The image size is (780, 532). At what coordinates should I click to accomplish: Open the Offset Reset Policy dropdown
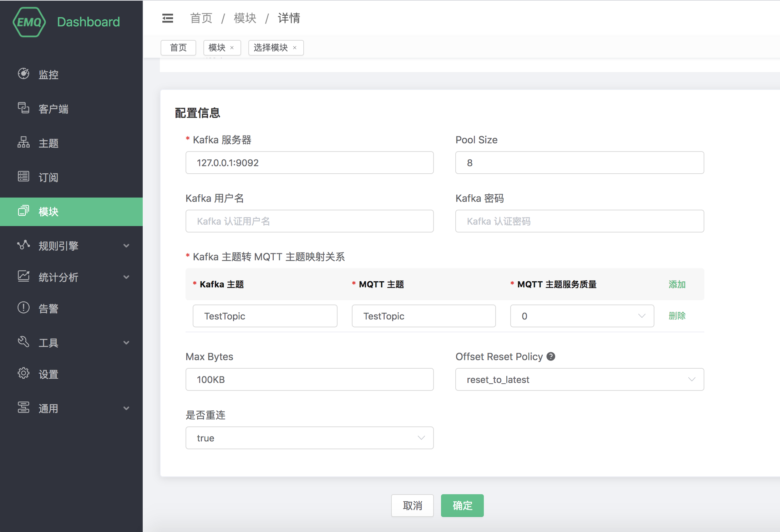pyautogui.click(x=579, y=379)
